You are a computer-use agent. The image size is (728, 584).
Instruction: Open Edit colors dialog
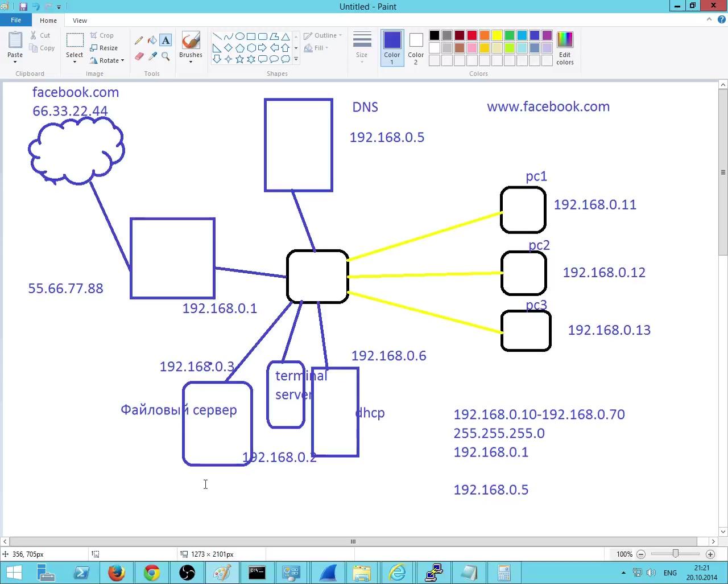click(x=565, y=48)
